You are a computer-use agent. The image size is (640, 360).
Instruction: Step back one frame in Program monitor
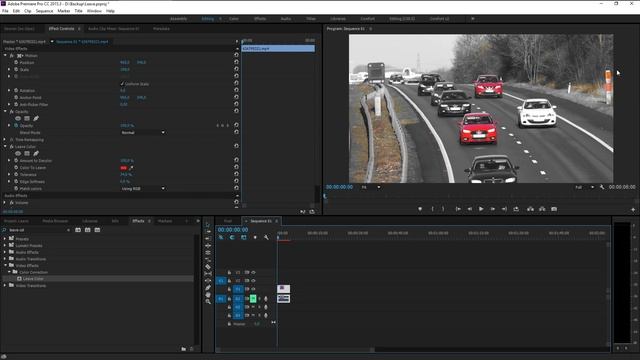(470, 209)
